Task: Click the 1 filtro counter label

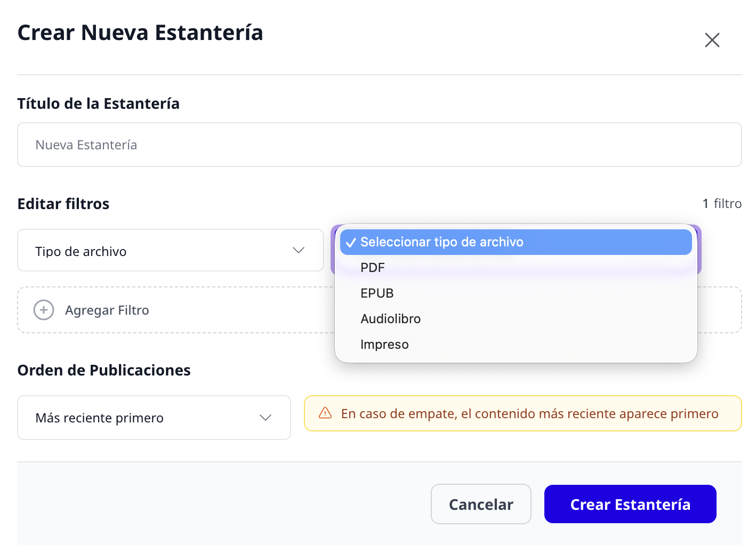Action: (x=722, y=204)
